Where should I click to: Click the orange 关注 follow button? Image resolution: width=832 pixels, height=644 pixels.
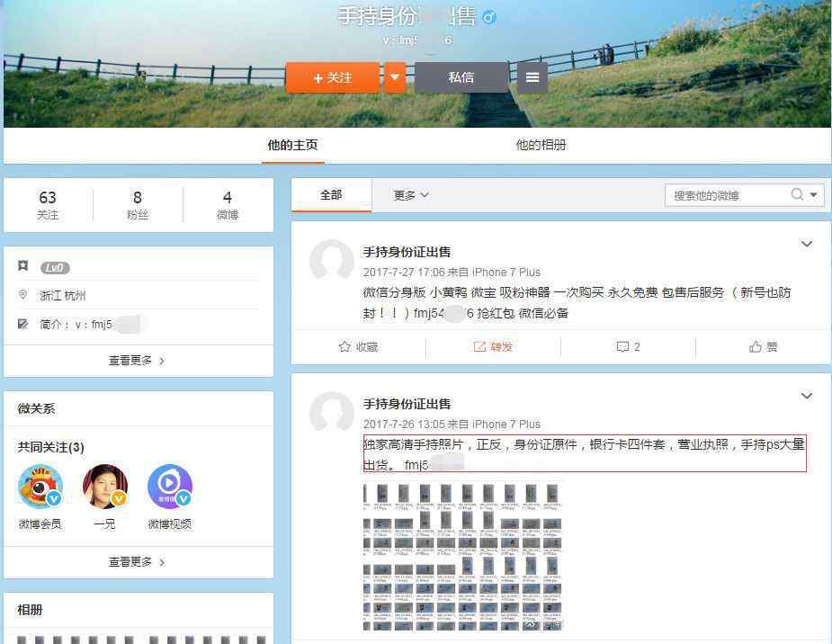click(332, 78)
